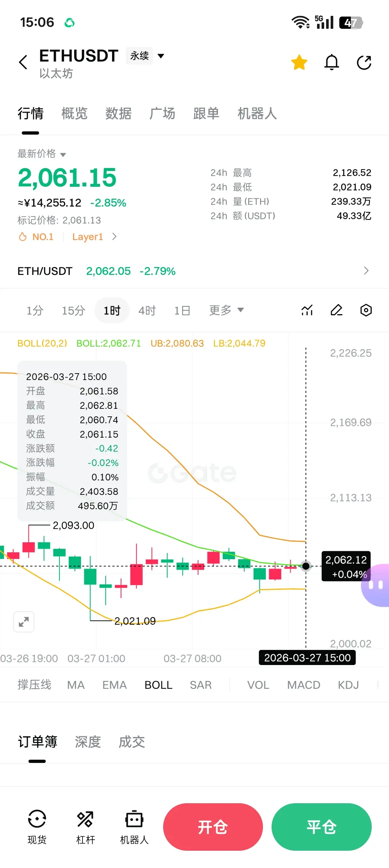Open ETH/USDT spot row chevron

point(366,271)
